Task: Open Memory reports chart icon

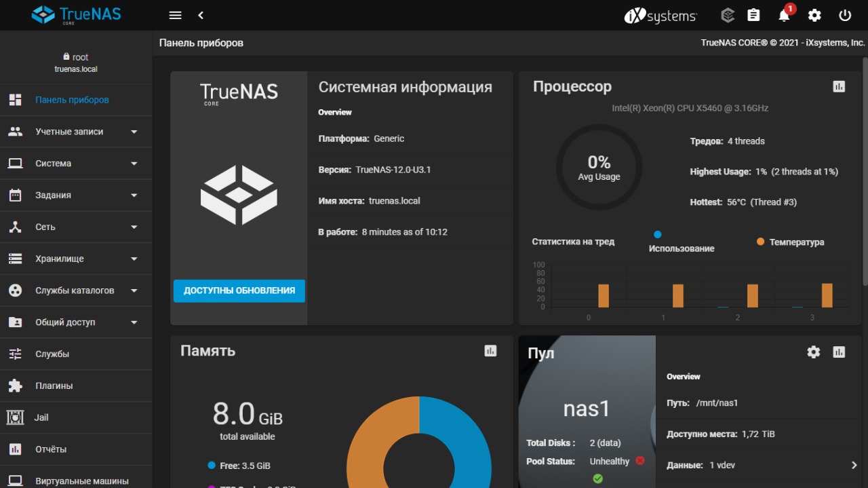Action: pos(490,351)
